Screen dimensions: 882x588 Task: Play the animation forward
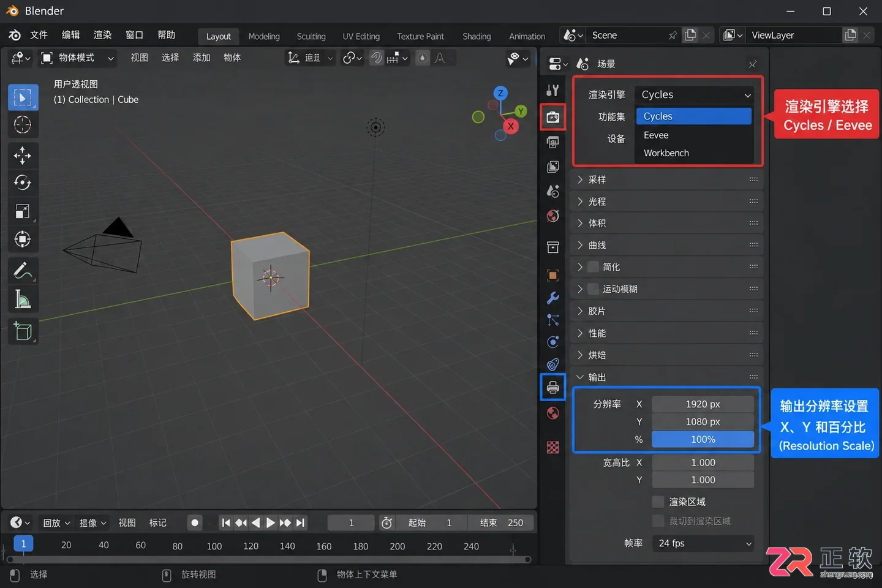point(270,522)
